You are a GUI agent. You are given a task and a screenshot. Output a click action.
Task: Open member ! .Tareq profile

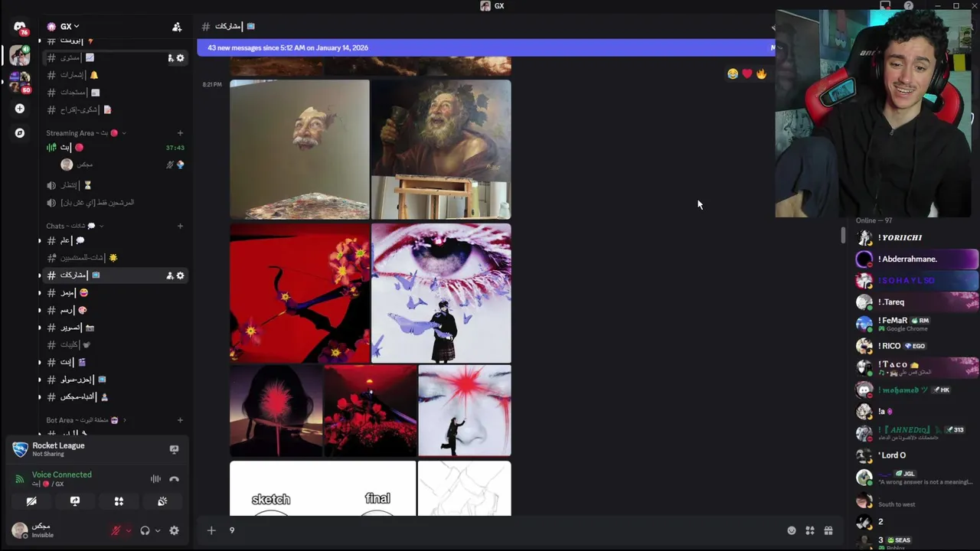point(916,302)
